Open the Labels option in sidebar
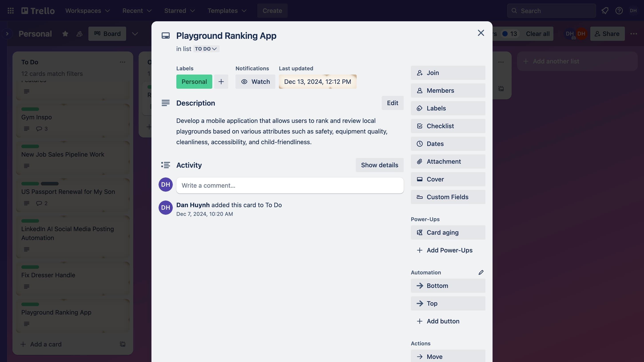 [x=448, y=108]
